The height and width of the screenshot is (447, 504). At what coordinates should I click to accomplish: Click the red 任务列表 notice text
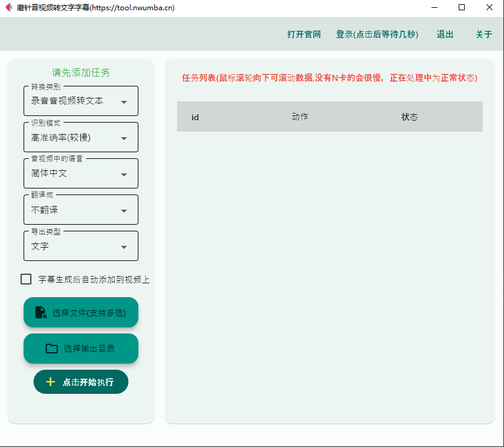click(x=329, y=78)
